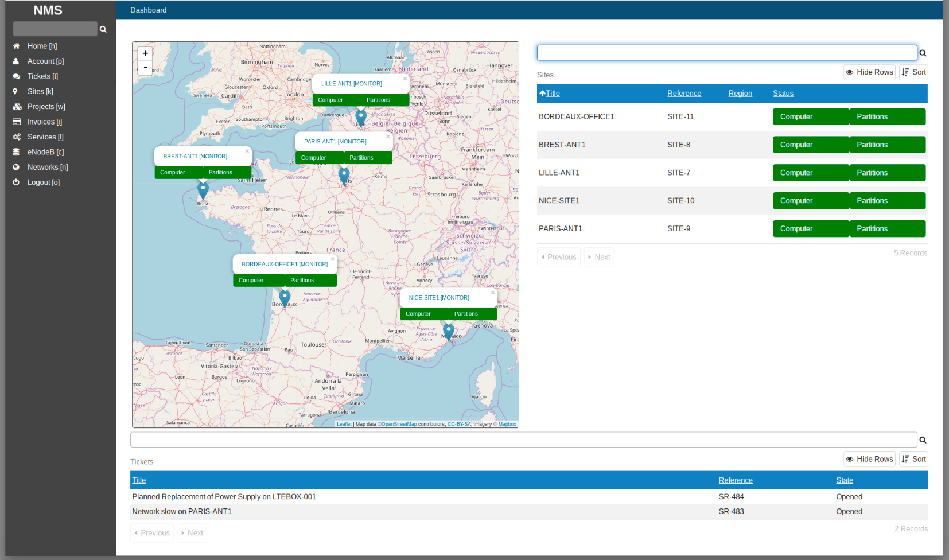Click Computer status for BORDEAUX-OFFICE1 row
The width and height of the screenshot is (949, 560).
pos(811,117)
